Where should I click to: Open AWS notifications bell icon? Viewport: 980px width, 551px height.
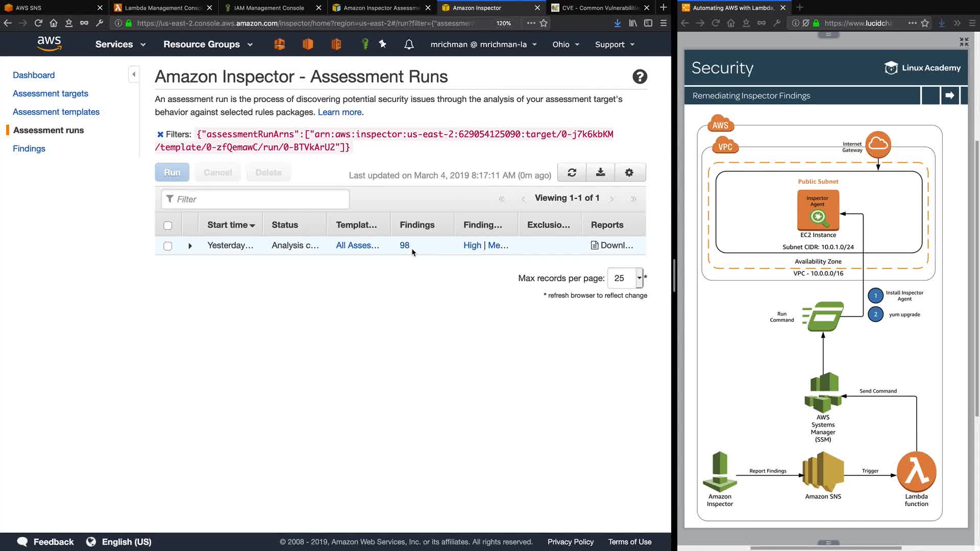click(x=409, y=44)
